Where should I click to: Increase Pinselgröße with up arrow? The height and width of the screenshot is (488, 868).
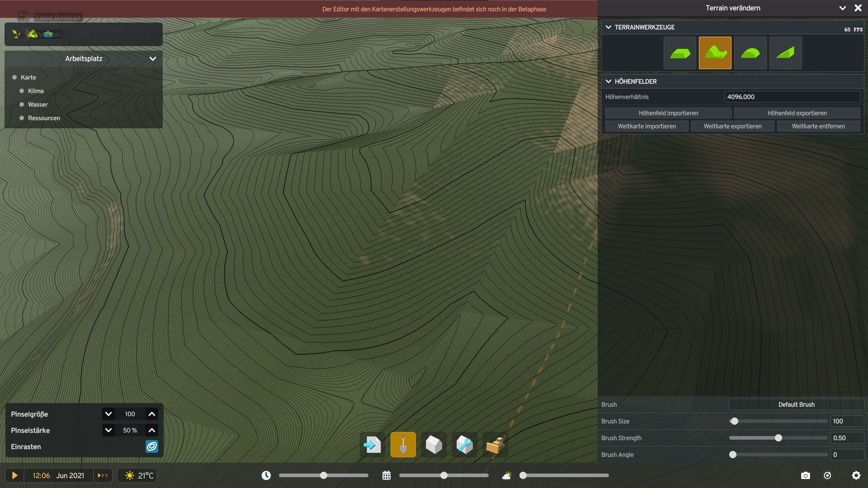(152, 414)
